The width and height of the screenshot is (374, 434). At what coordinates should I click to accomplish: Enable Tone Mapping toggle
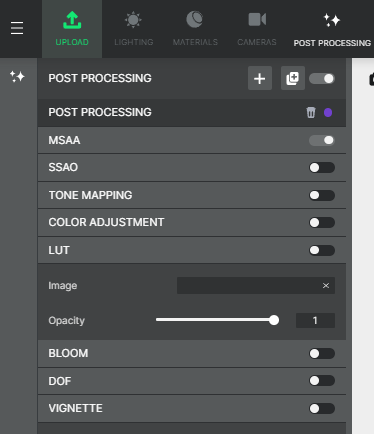[x=322, y=195]
